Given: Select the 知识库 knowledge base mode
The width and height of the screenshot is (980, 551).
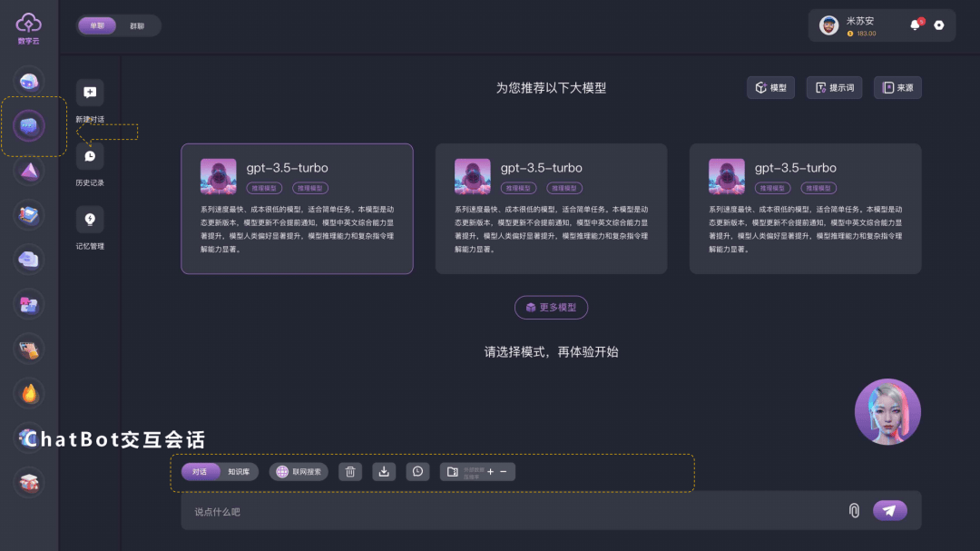Looking at the screenshot, I should [x=239, y=471].
